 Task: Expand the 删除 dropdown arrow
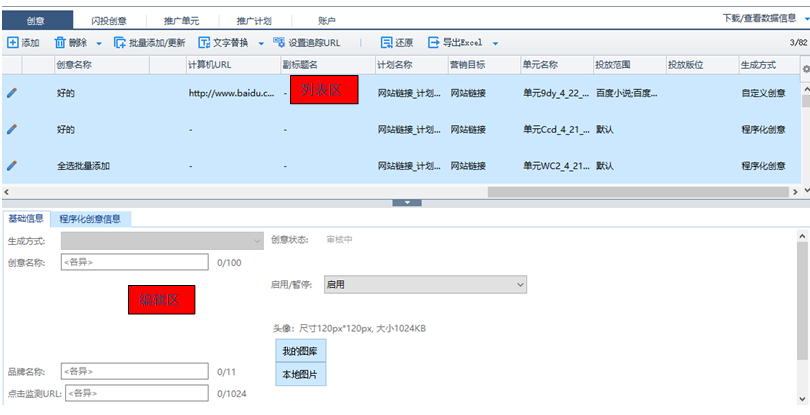99,44
